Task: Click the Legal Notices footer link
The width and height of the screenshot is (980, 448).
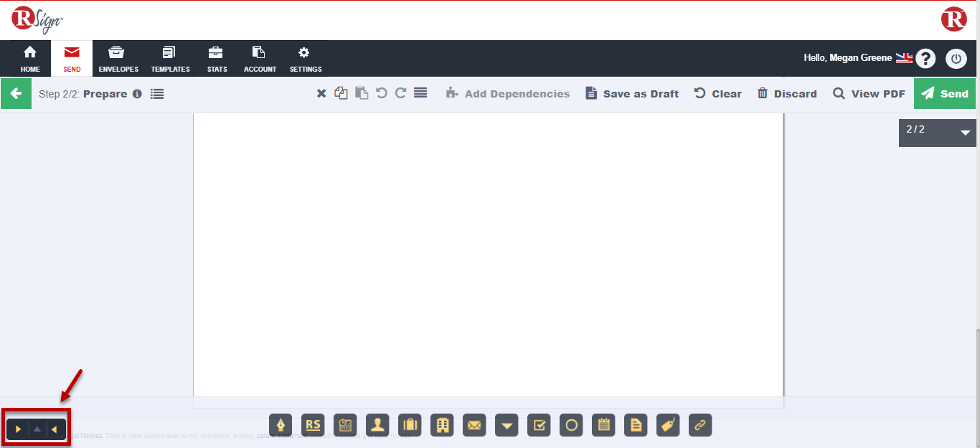Action: [86, 435]
